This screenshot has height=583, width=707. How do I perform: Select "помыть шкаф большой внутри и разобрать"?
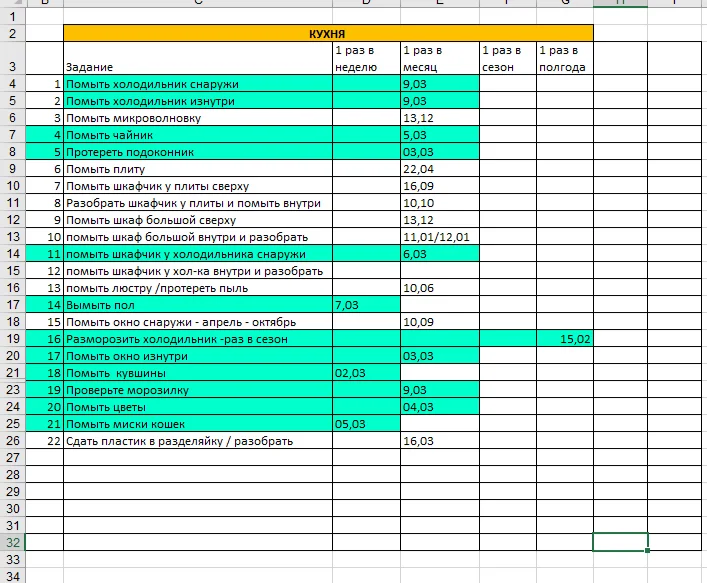(198, 237)
